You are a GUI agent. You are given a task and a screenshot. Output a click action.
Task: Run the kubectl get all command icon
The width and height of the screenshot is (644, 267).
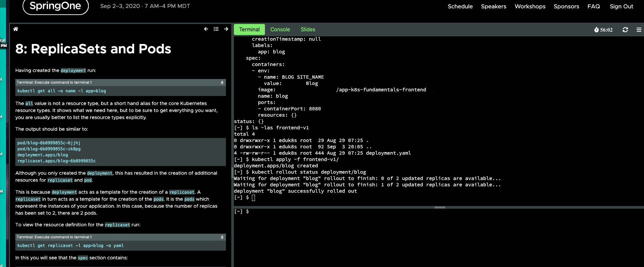[x=222, y=82]
